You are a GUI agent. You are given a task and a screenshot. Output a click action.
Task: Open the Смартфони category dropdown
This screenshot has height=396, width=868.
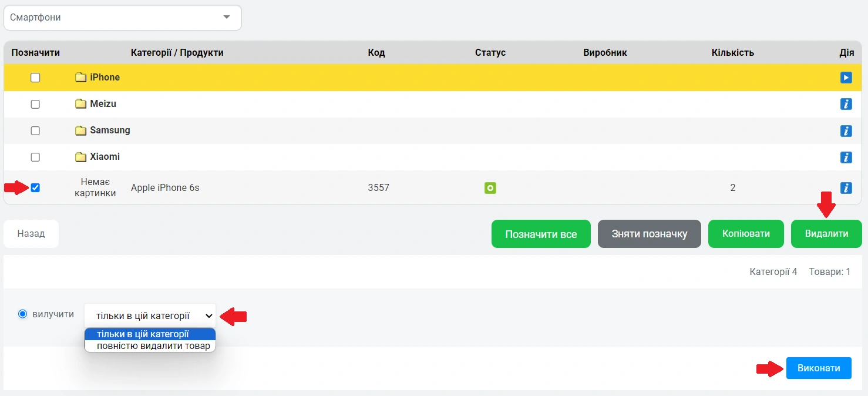click(x=123, y=18)
